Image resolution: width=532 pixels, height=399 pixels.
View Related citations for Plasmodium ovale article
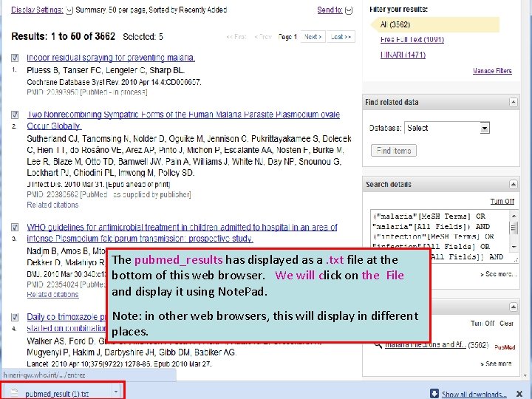coord(52,205)
